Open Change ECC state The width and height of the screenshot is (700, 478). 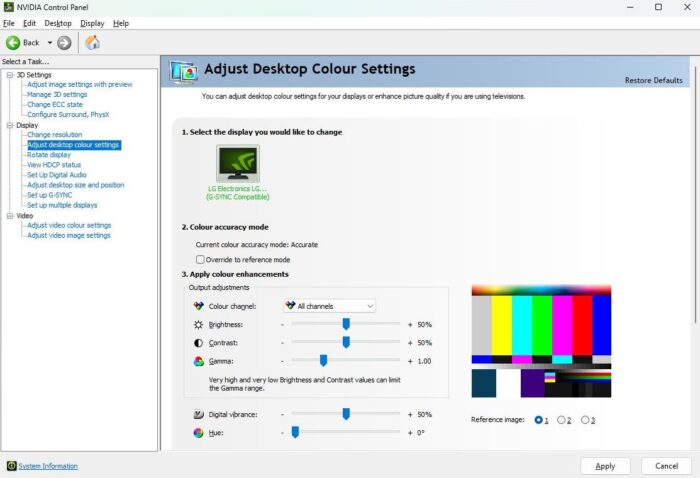[55, 104]
